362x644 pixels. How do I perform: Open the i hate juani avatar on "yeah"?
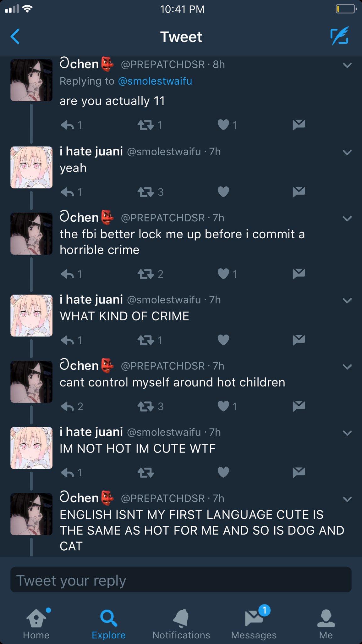pyautogui.click(x=31, y=167)
